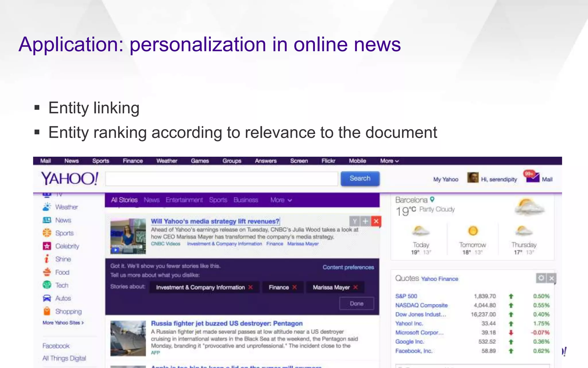Image resolution: width=588 pixels, height=368 pixels.
Task: Click the Marissa Mayer tag under story
Action: point(303,244)
